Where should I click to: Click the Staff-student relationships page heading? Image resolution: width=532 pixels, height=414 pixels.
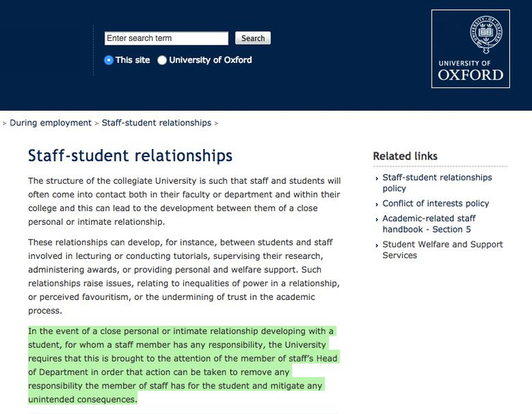(x=130, y=156)
